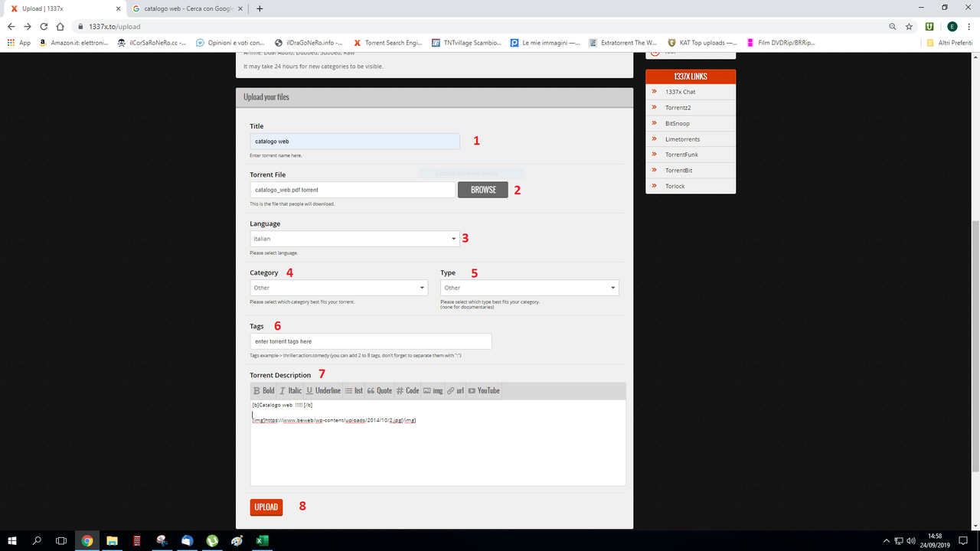Open the App bookmarks shortcut
The image size is (980, 551).
tap(19, 43)
